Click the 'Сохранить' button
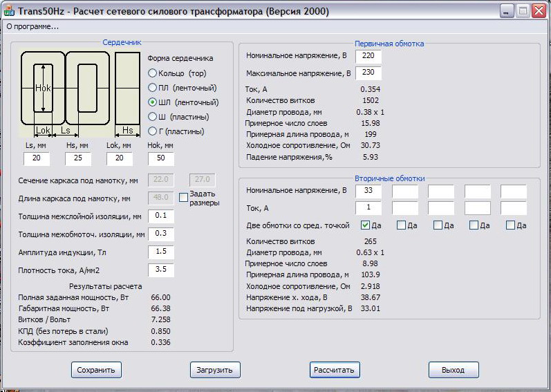 96,370
